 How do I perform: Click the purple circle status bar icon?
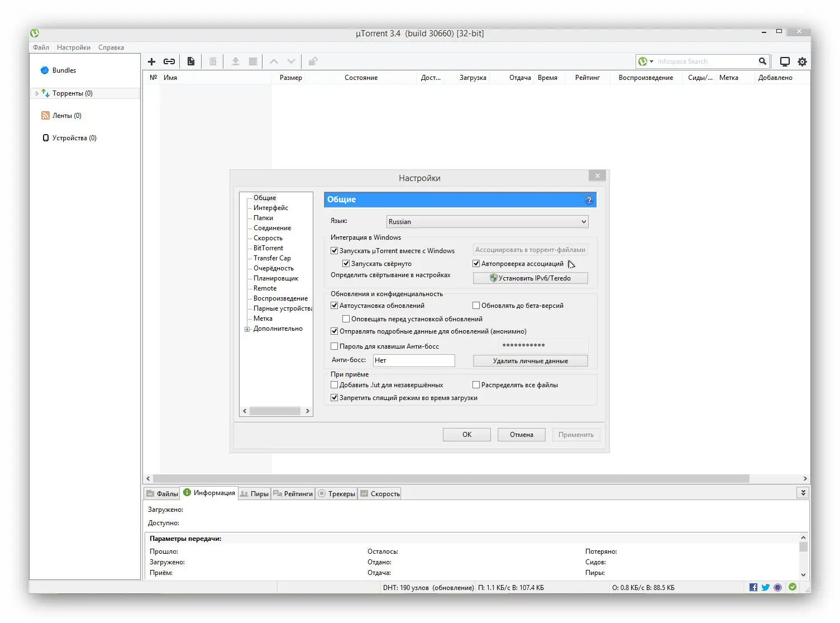[778, 587]
